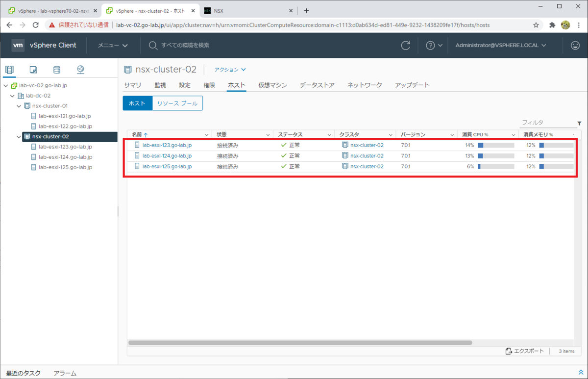This screenshot has width=588, height=379.
Task: Open Networking inventory view icon
Action: coord(81,70)
